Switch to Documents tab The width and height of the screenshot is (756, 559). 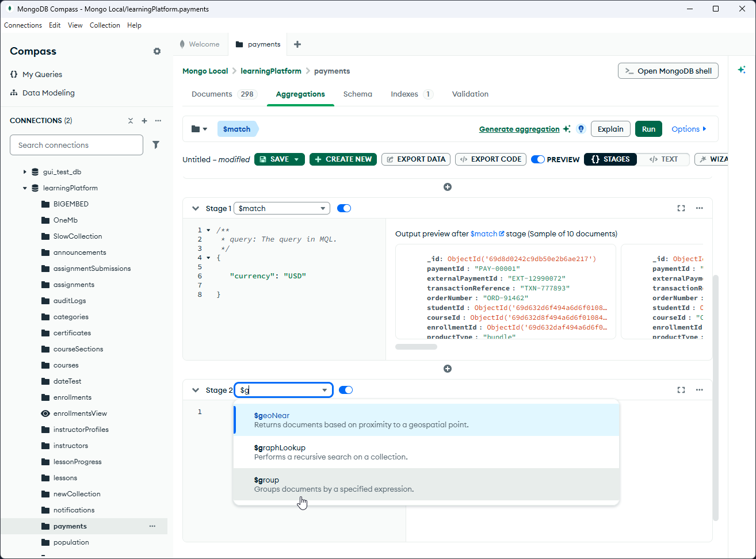[x=224, y=94]
